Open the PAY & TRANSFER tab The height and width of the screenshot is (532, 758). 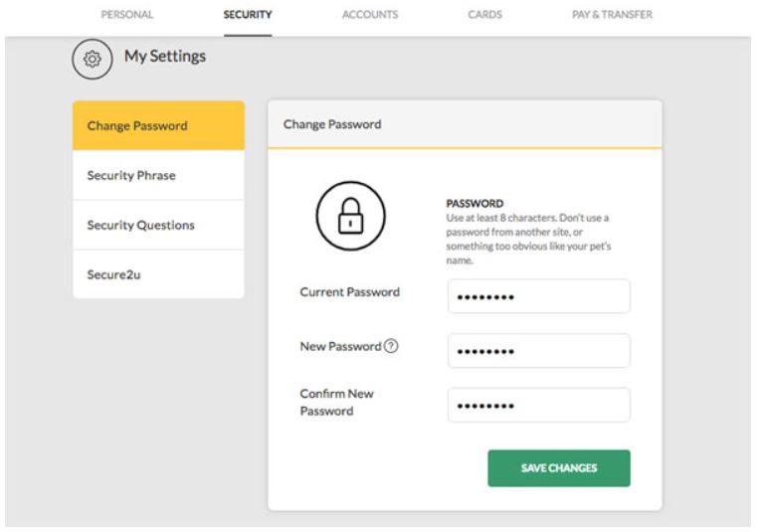[612, 15]
